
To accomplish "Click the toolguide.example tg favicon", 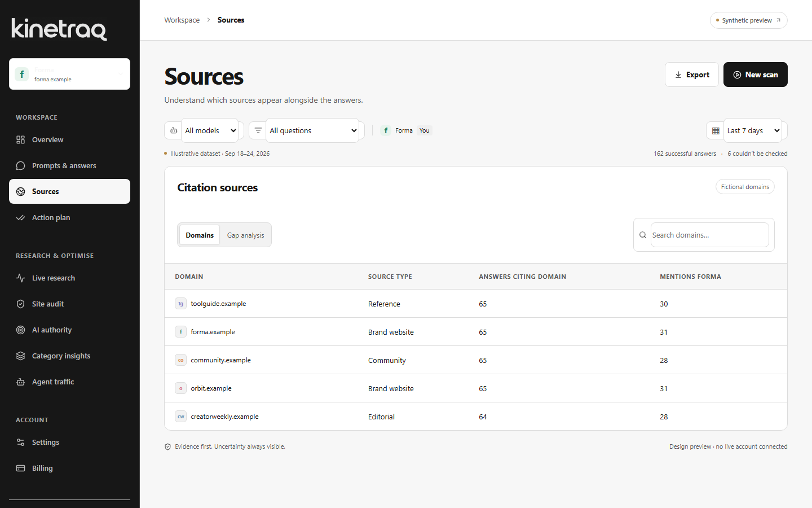I will coord(180,304).
